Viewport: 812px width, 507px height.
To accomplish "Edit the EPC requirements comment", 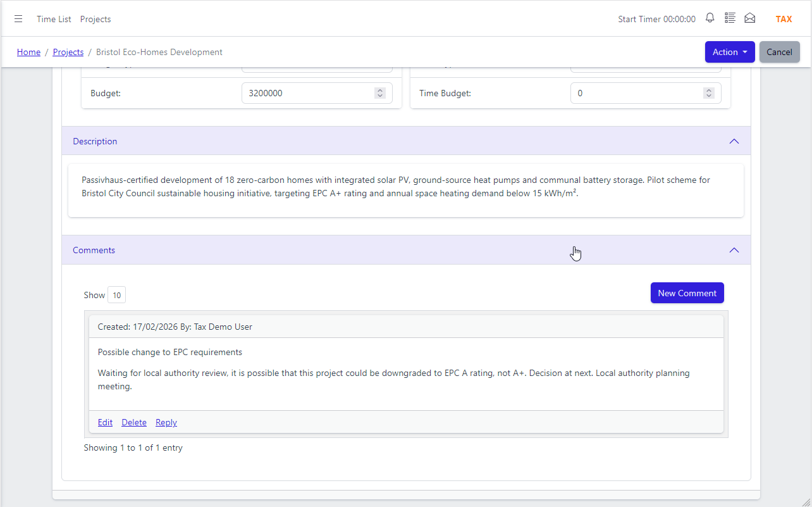I will pos(105,422).
